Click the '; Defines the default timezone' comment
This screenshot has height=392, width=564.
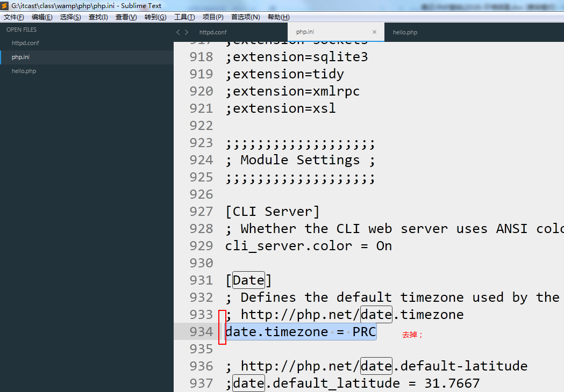[392, 297]
